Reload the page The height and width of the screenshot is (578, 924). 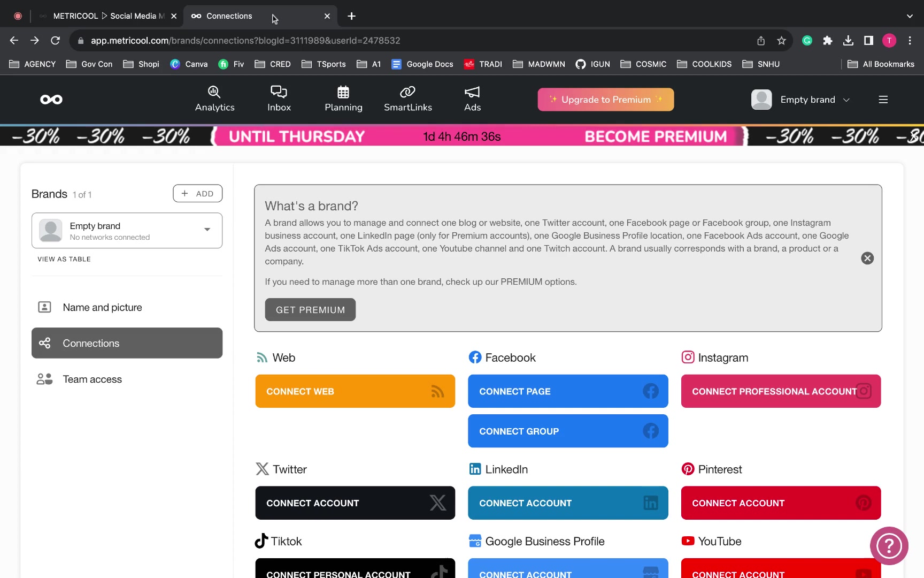pyautogui.click(x=55, y=41)
